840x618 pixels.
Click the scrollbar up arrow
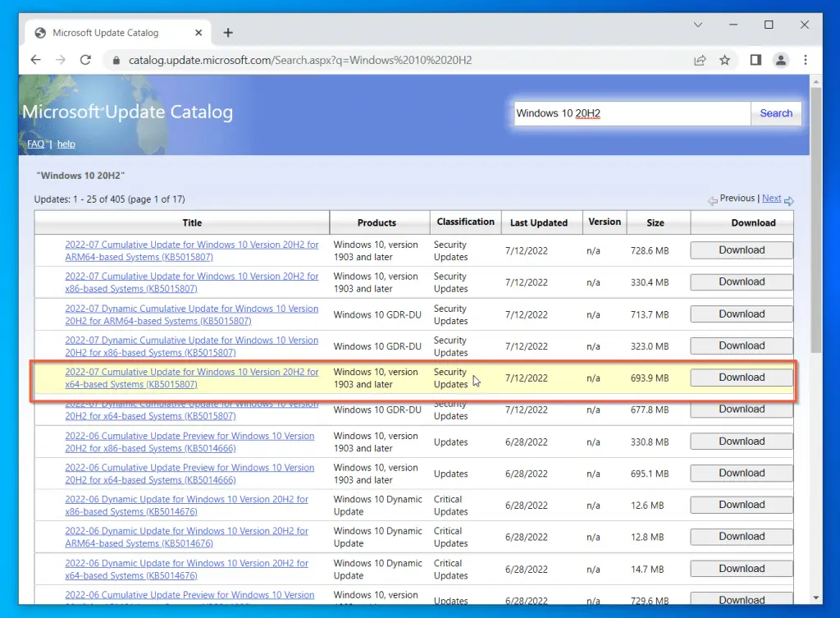[x=816, y=81]
